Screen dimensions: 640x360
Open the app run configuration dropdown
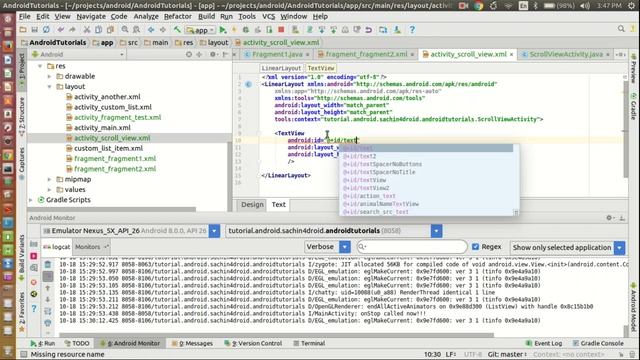coord(200,30)
